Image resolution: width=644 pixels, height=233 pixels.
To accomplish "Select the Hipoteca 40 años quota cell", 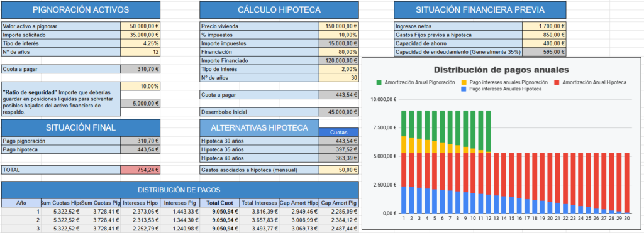I will (x=339, y=158).
